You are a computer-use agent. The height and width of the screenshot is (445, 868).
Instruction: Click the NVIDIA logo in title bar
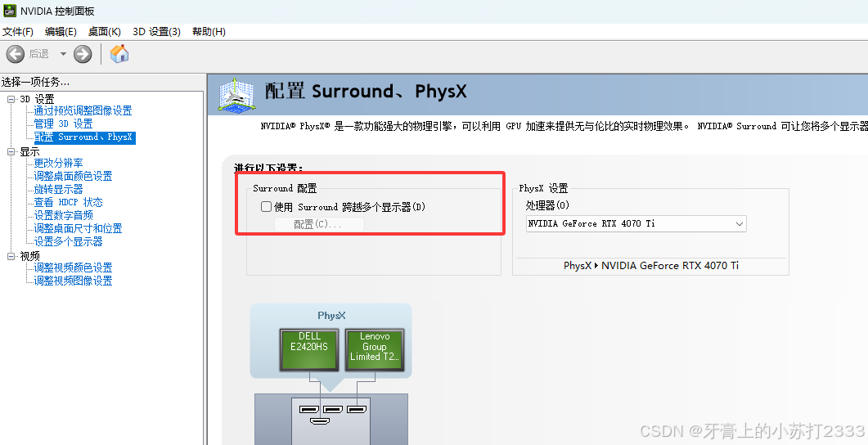coord(10,11)
